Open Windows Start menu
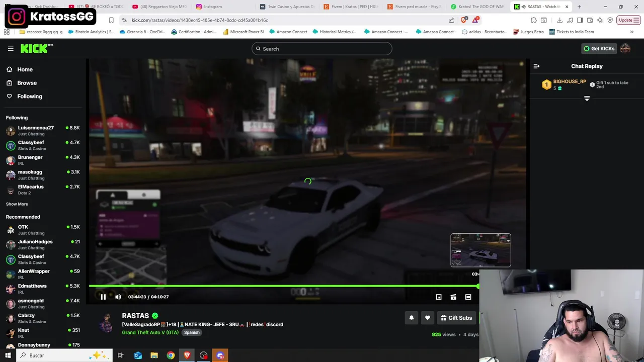Viewport: 644px width, 362px height. coord(8,355)
